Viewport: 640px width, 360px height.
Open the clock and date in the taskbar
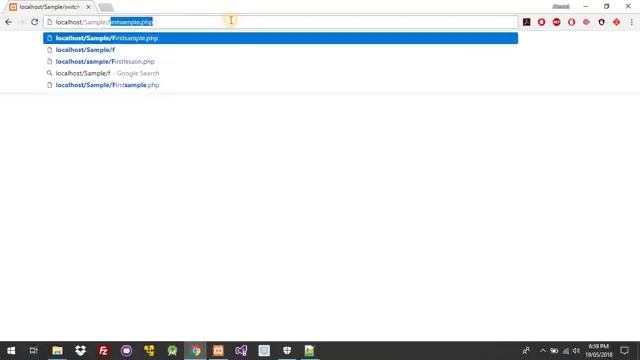click(599, 351)
